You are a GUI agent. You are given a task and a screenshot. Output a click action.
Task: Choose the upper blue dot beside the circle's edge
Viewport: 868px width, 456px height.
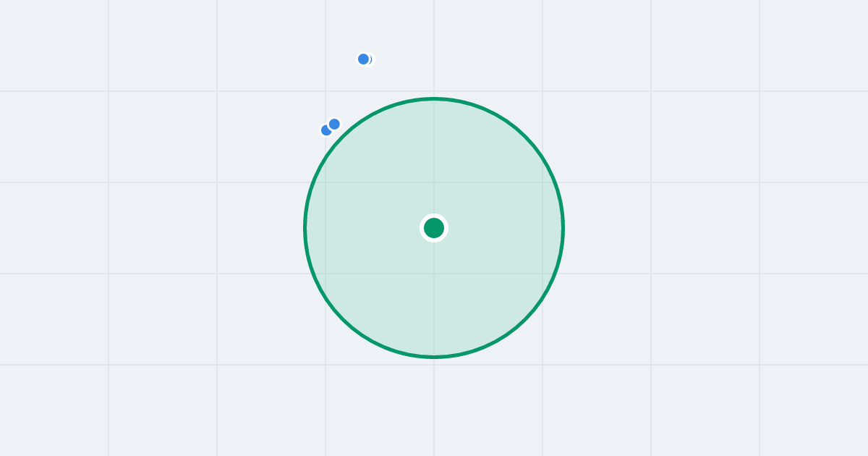334,124
